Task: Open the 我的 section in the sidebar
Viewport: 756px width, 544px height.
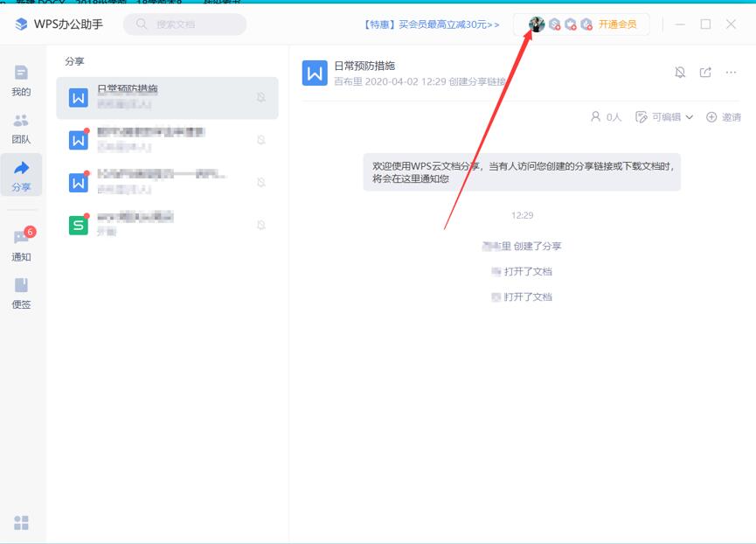Action: 21,80
